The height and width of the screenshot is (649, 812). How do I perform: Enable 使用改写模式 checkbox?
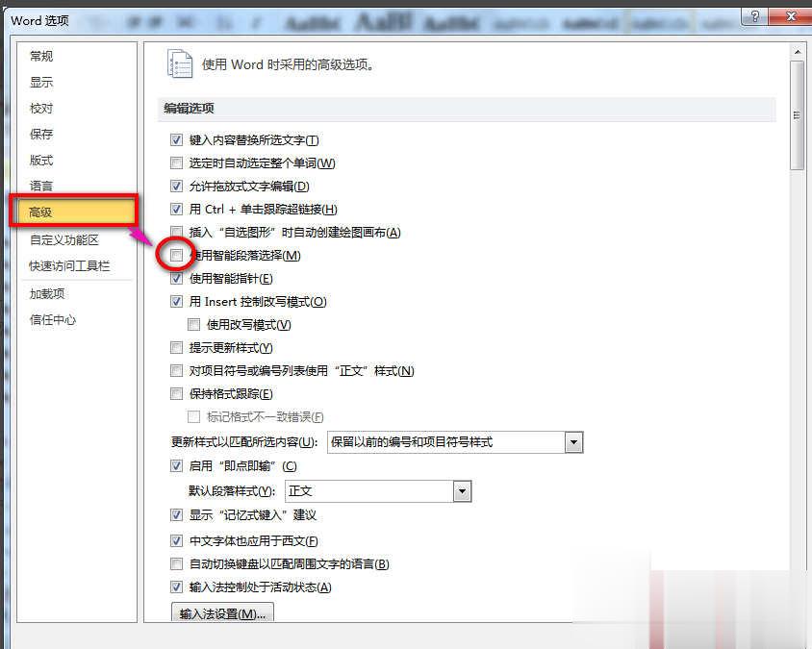193,325
